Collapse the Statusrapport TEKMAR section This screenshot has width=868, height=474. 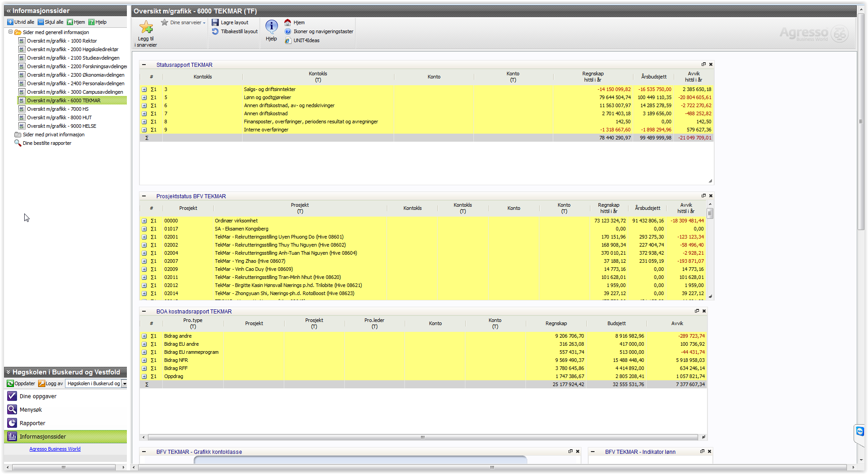tap(144, 65)
